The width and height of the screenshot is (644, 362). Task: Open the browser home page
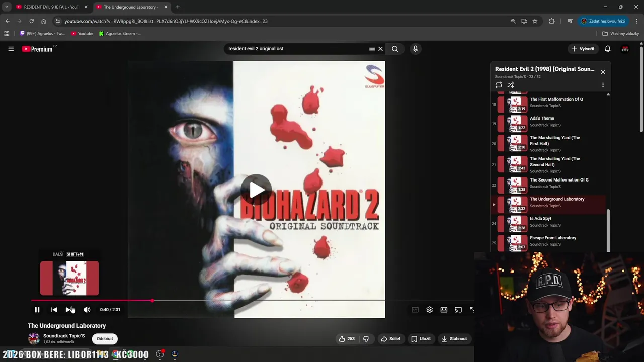(43, 21)
